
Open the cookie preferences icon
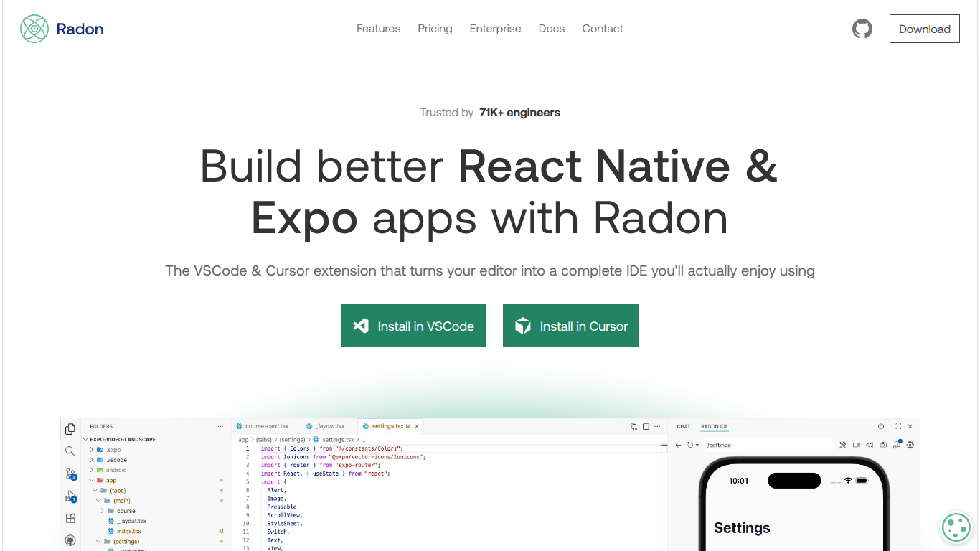pyautogui.click(x=956, y=527)
